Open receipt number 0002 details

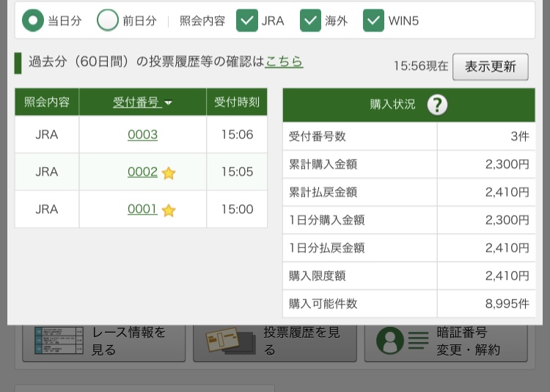pyautogui.click(x=142, y=172)
